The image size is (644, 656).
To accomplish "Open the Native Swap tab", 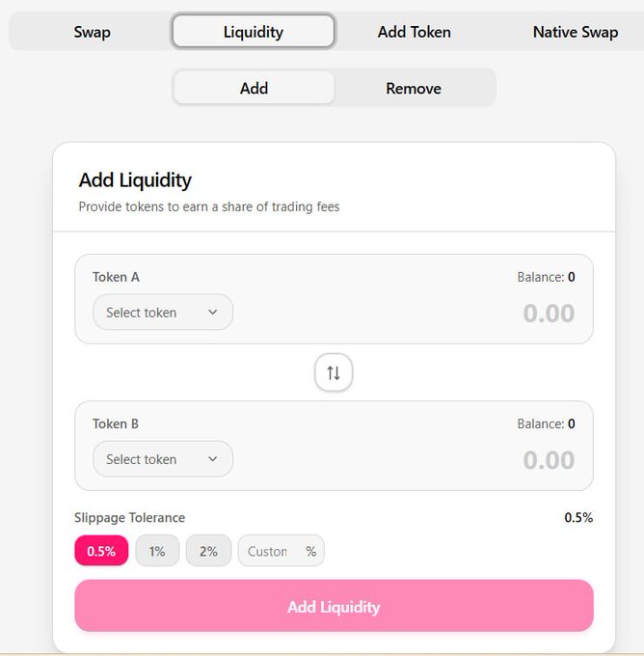I will pos(575,32).
